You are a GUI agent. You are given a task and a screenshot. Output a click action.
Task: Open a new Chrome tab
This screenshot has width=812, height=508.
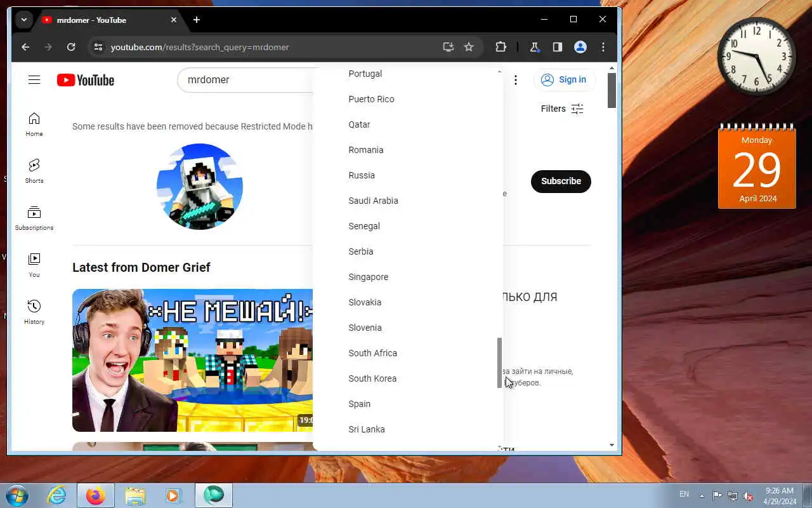pyautogui.click(x=197, y=20)
